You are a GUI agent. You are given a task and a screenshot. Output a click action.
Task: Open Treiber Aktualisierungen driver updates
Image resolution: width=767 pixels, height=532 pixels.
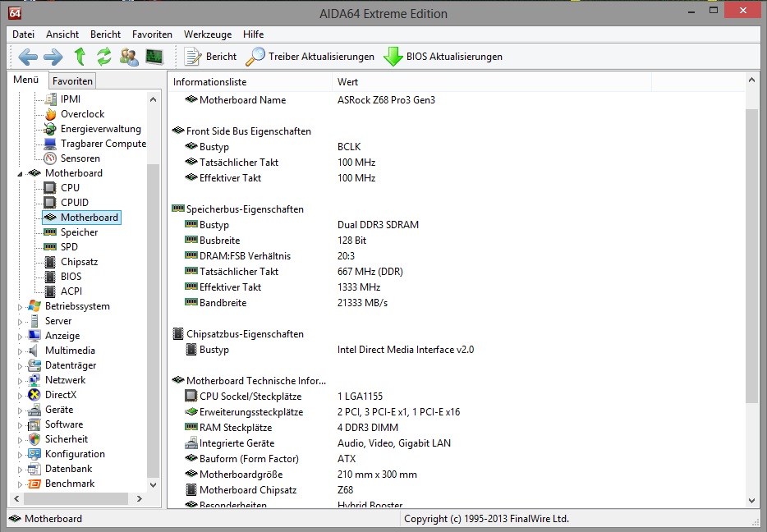click(x=310, y=57)
